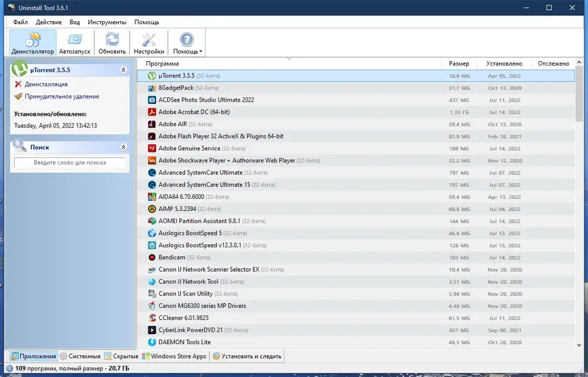This screenshot has height=377, width=588.
Task: Select the Canon MG6300 series MP Drivers icon
Action: point(152,306)
